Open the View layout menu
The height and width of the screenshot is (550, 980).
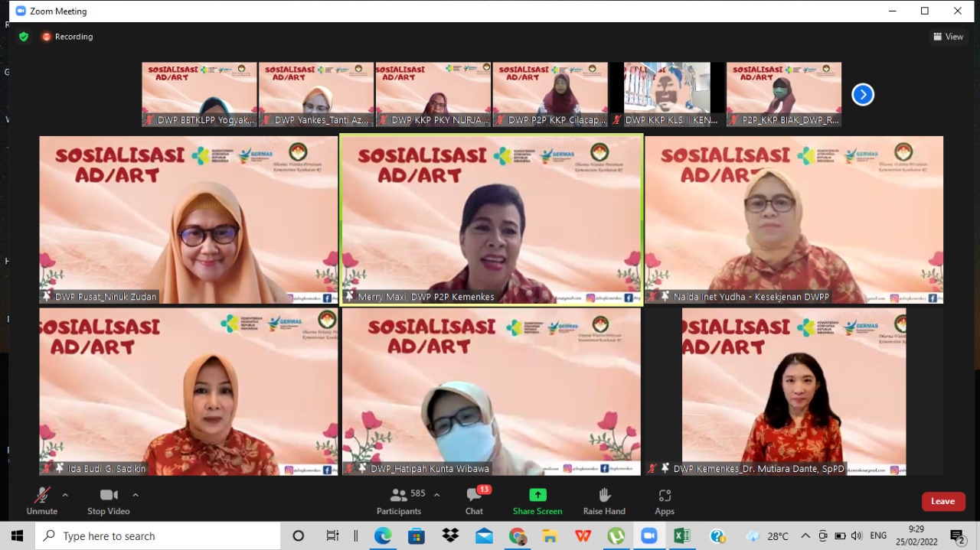(x=948, y=37)
